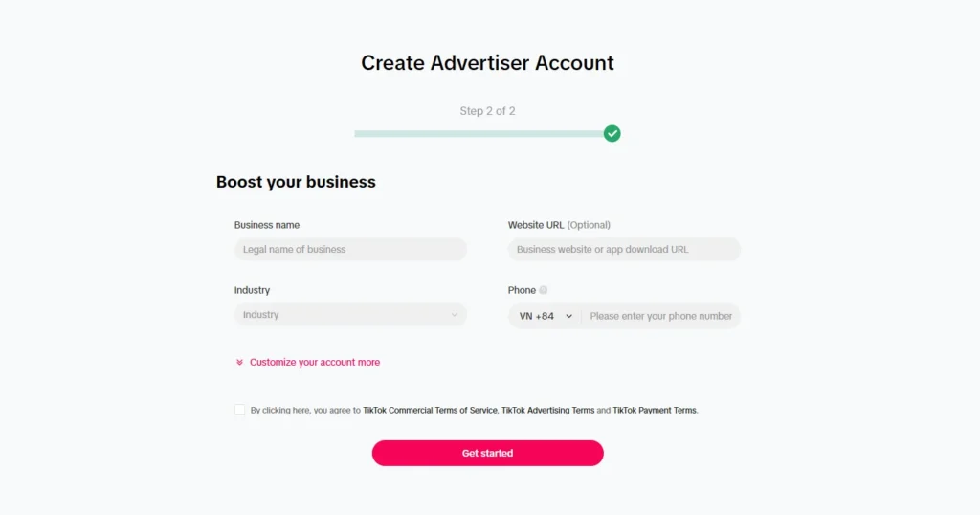Tick the terms agreement checkbox
Image resolution: width=980 pixels, height=515 pixels.
pyautogui.click(x=239, y=410)
